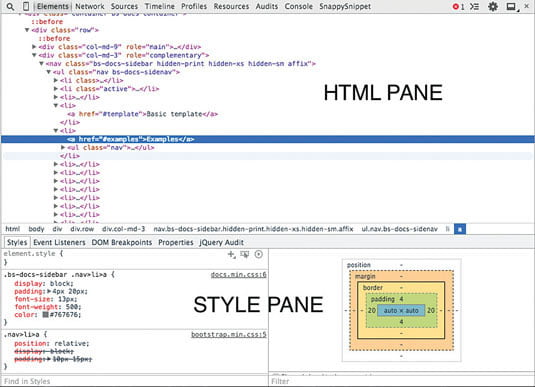Collapse the ul nav bs-docs-sidenav node
Screen dimensions: 535x387
click(x=48, y=72)
